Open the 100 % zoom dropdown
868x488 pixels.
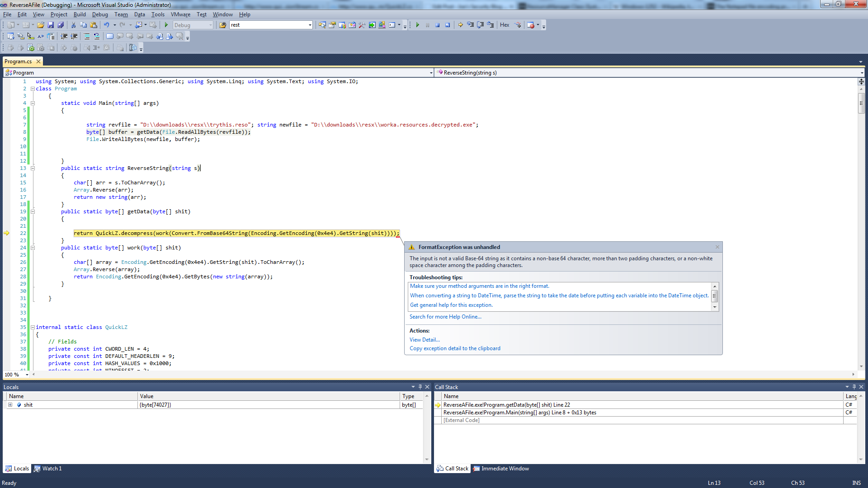[x=27, y=375]
